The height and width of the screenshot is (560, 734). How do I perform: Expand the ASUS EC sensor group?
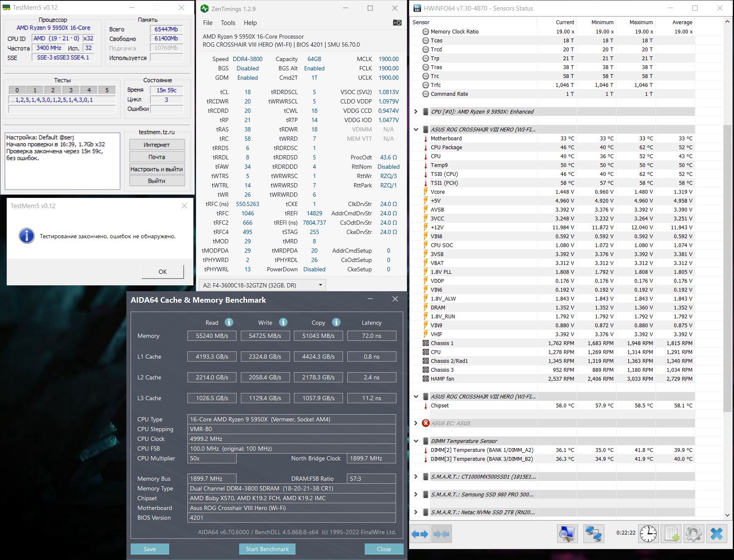coord(416,423)
